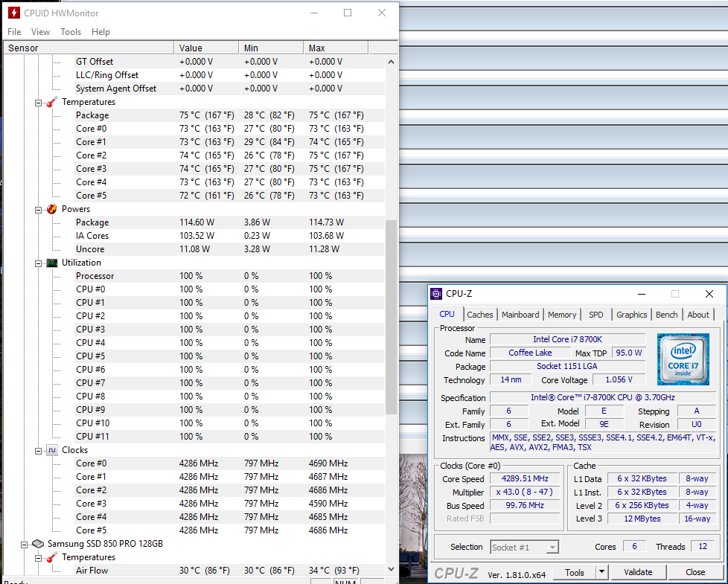Switch to the Graphics tab
Screen dimensions: 728x584
click(631, 315)
